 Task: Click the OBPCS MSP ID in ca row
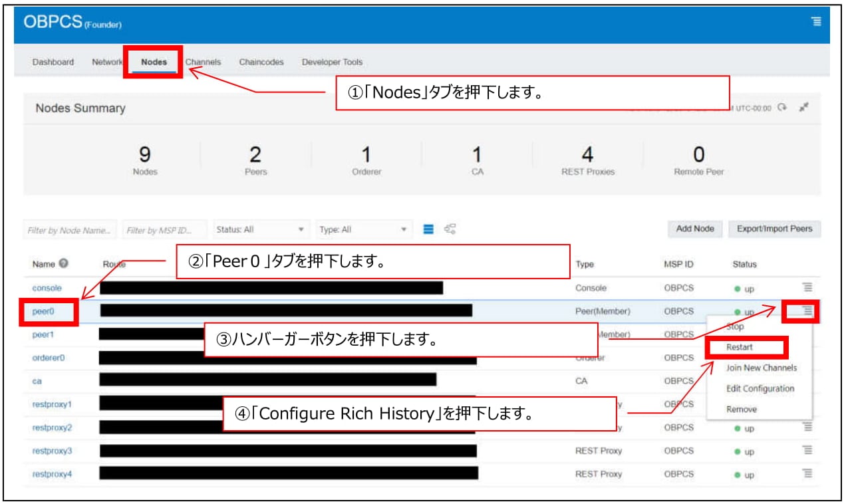tap(678, 381)
